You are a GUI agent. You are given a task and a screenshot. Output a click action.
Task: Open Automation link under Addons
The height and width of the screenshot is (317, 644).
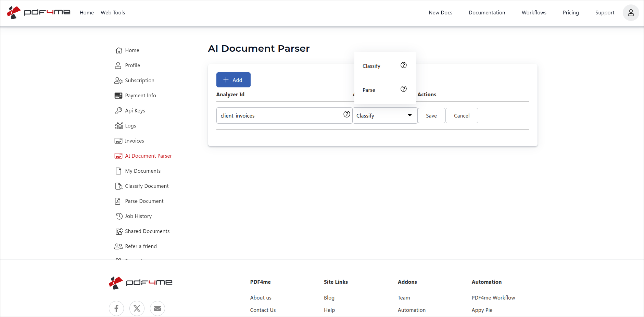[412, 310]
